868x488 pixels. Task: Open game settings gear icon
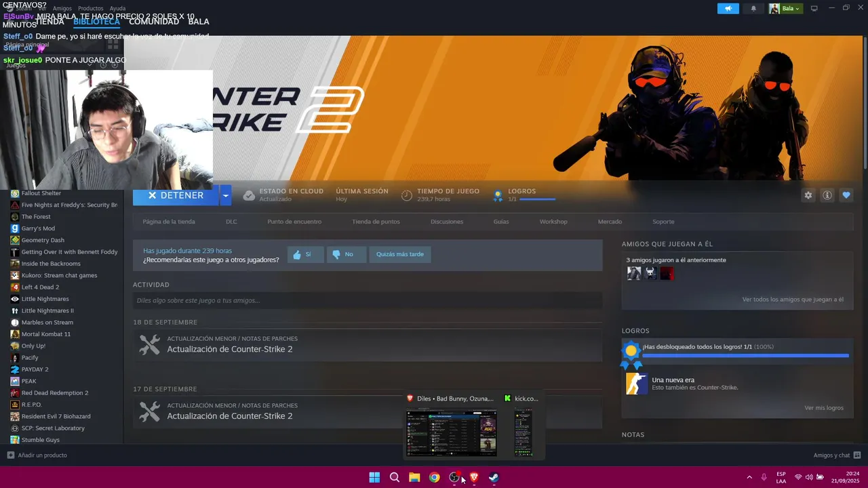pyautogui.click(x=808, y=195)
